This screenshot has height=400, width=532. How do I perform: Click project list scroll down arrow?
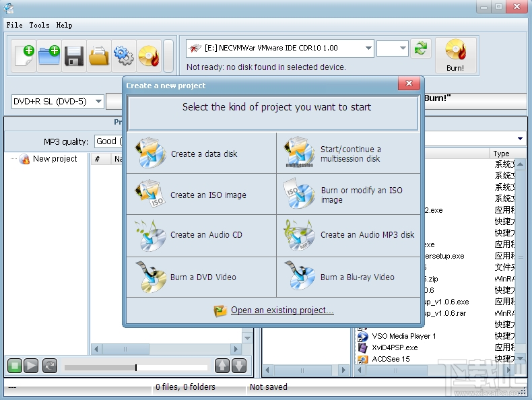pos(247,338)
